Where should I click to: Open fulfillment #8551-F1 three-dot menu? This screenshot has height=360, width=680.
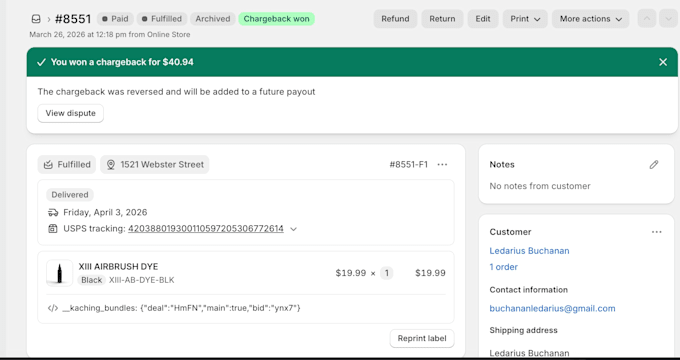[442, 164]
